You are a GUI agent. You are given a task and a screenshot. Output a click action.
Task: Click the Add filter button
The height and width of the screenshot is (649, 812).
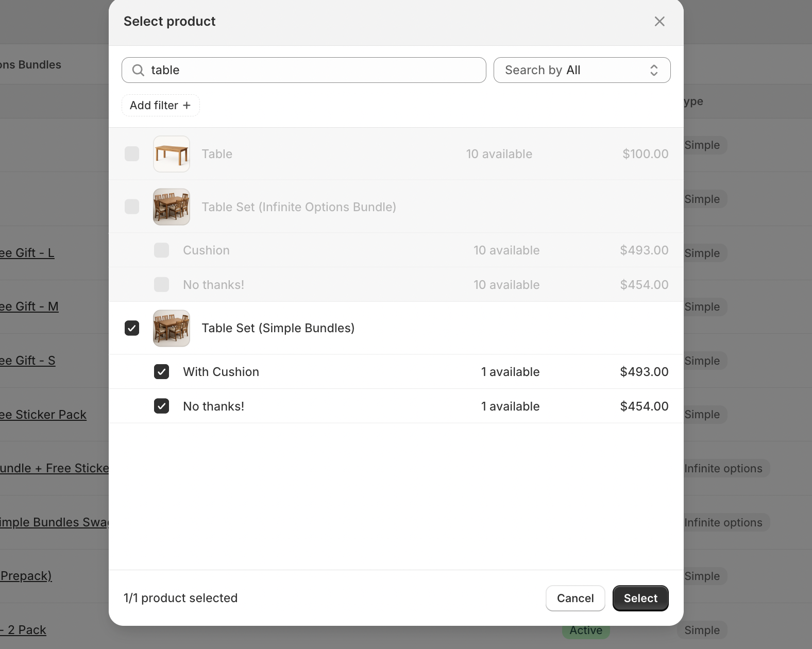click(160, 106)
